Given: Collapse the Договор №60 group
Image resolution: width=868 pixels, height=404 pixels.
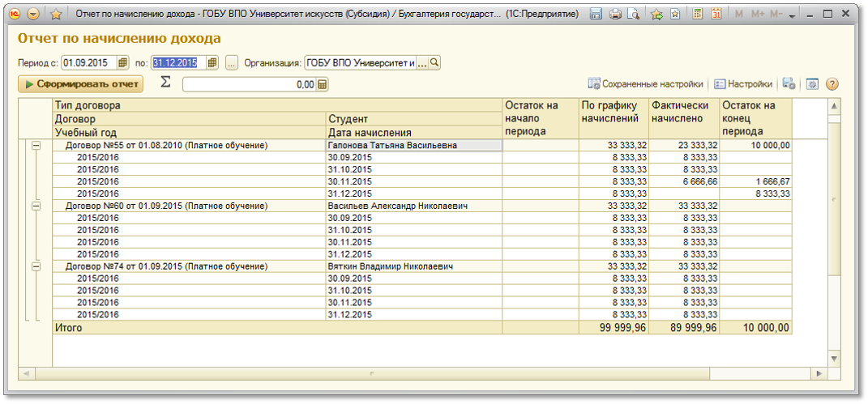Looking at the screenshot, I should click(36, 206).
